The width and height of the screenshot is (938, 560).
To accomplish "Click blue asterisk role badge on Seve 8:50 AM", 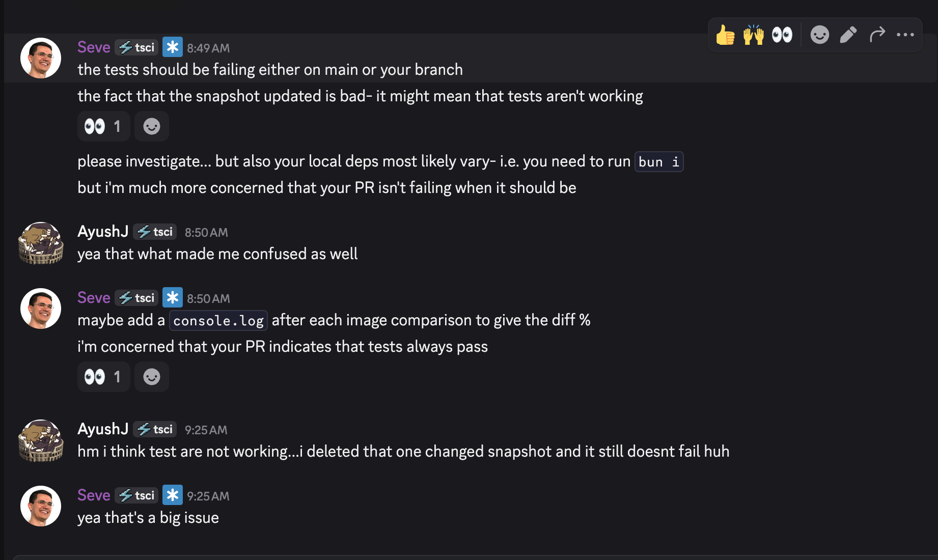I will pos(173,298).
